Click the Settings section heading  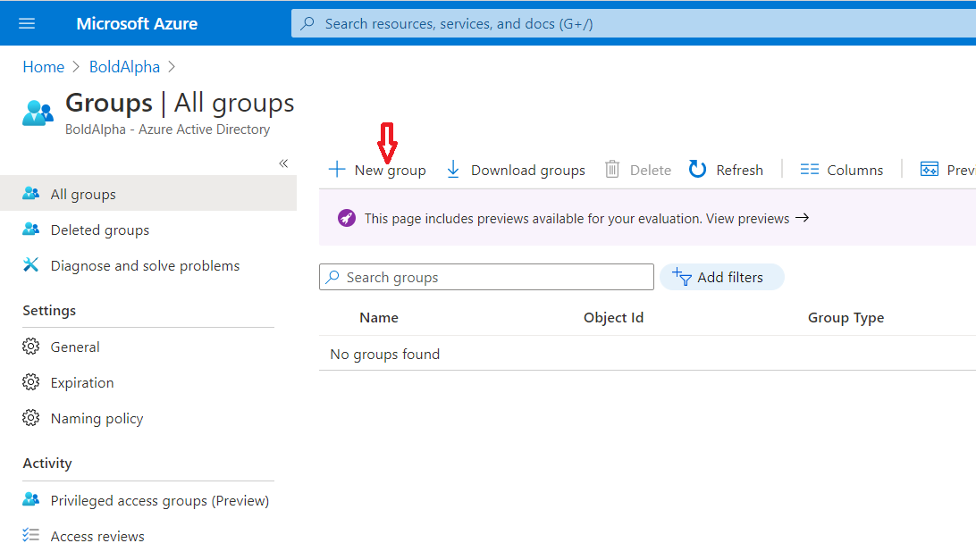click(49, 311)
